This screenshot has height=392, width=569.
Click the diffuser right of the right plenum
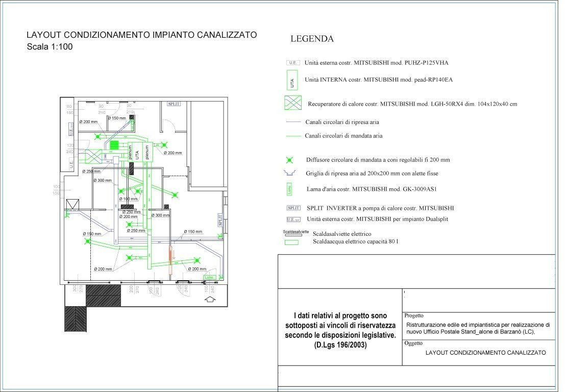pos(164,145)
